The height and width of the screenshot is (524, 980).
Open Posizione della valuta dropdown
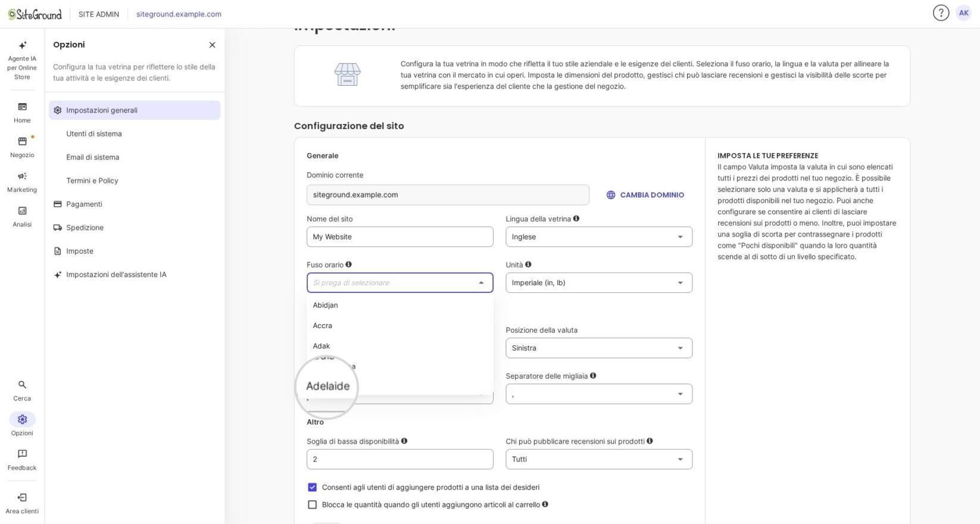[x=599, y=348]
